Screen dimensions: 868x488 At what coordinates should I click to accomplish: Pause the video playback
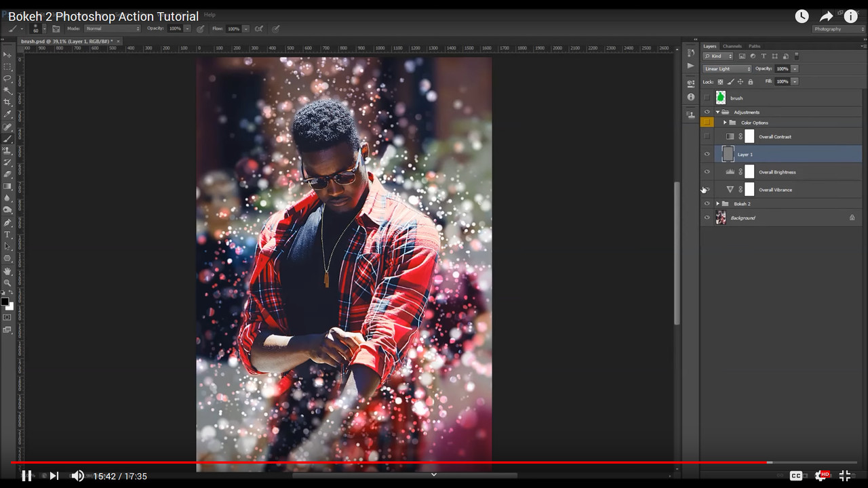(x=26, y=476)
